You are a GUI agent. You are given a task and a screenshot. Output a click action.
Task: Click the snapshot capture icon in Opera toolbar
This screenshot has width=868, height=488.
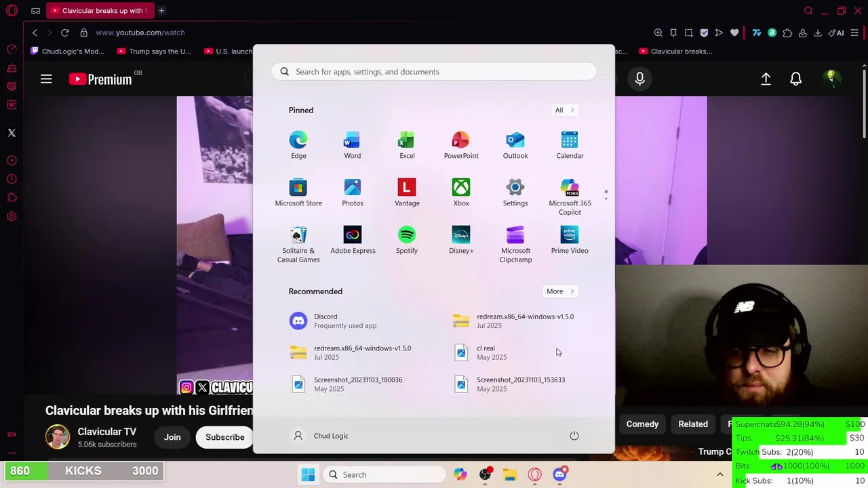click(688, 33)
